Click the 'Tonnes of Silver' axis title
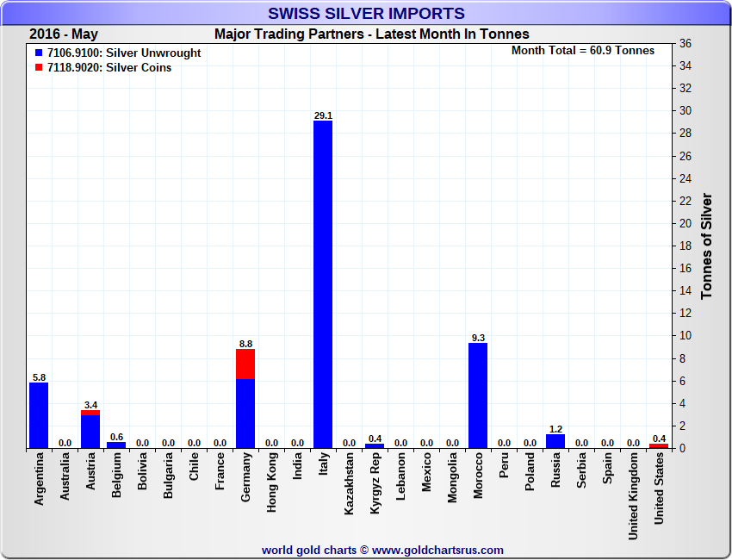This screenshot has height=560, width=732. pos(707,246)
